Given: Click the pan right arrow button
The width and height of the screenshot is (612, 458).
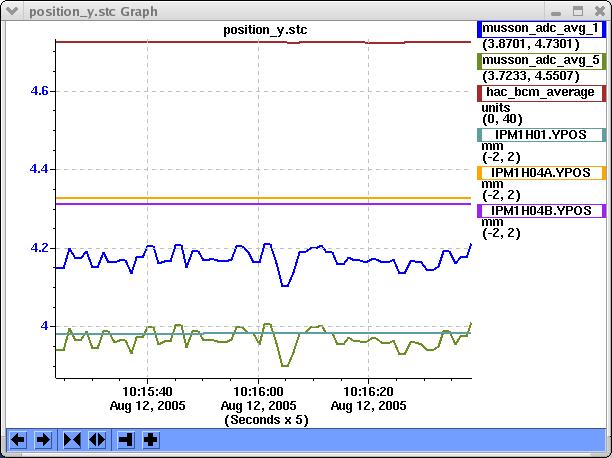Looking at the screenshot, I should click(x=43, y=440).
